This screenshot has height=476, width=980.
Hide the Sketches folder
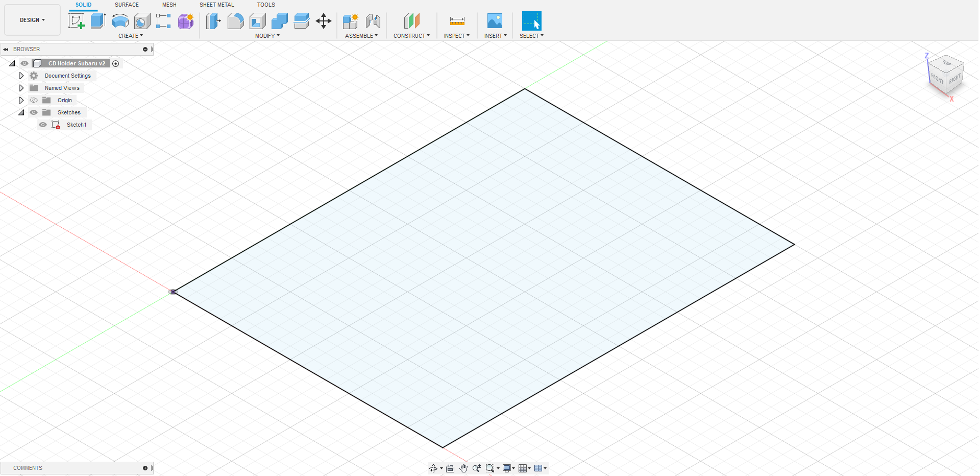click(34, 112)
